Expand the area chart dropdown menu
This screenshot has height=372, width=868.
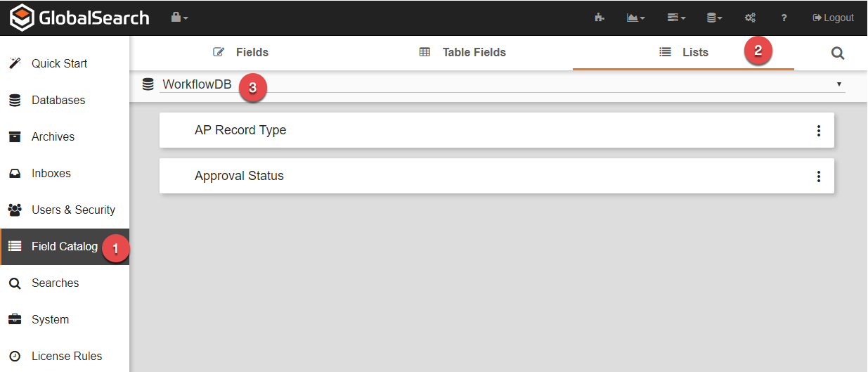(x=635, y=18)
